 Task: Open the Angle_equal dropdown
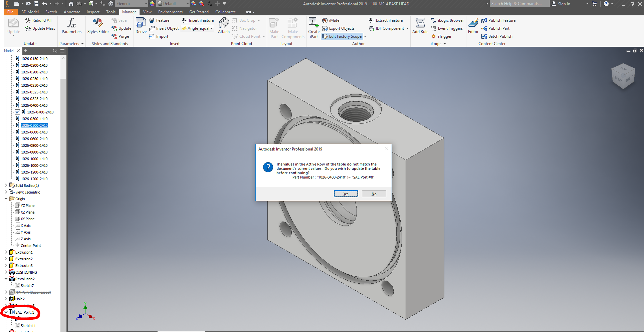[211, 28]
